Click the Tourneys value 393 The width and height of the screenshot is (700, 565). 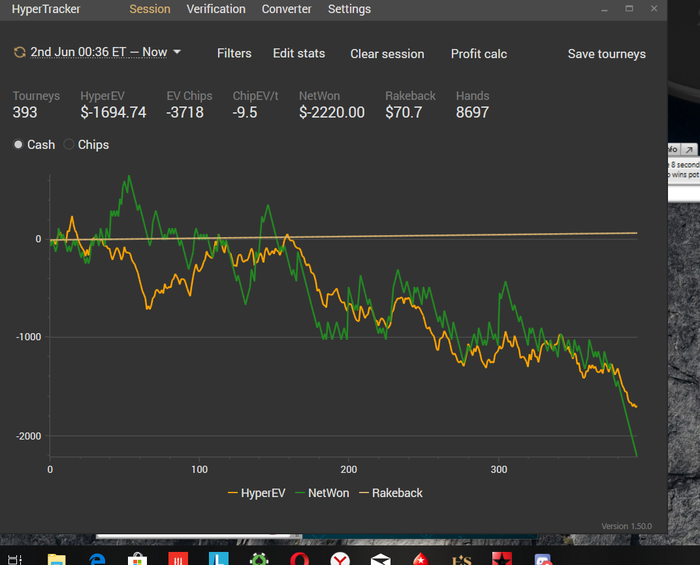pos(25,112)
